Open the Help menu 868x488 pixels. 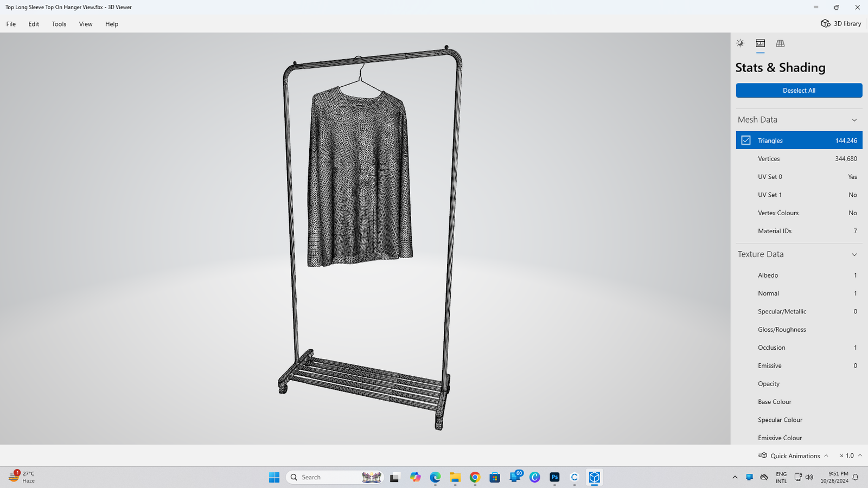(112, 24)
